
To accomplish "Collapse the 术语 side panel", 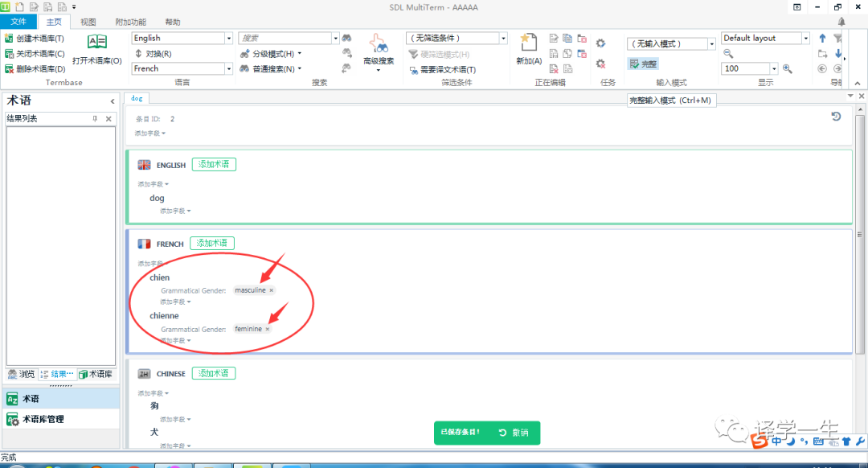I will 113,101.
